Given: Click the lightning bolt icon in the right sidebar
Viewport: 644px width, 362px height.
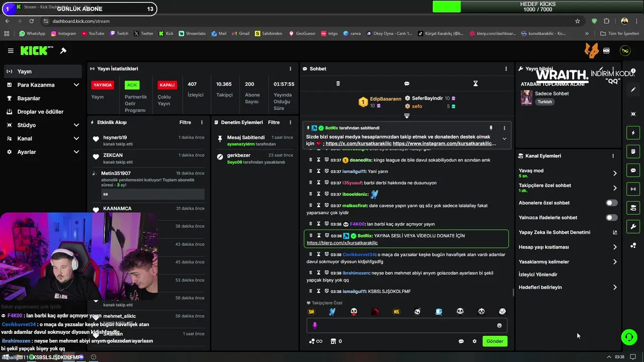Looking at the screenshot, I should tap(633, 133).
